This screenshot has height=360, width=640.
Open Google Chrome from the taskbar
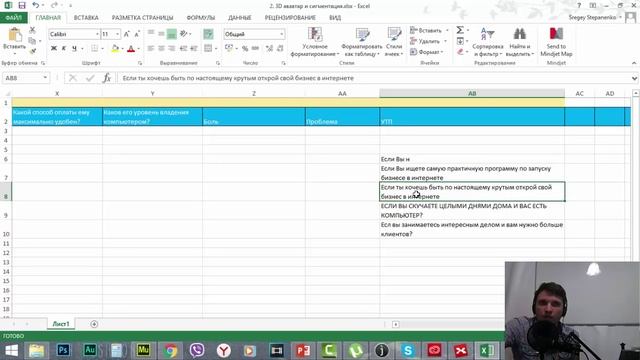171,350
